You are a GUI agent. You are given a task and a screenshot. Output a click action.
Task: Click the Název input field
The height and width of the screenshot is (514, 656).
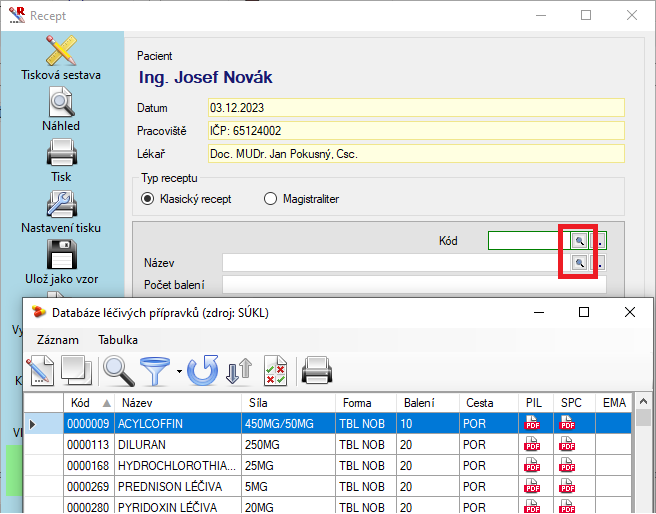pyautogui.click(x=397, y=263)
